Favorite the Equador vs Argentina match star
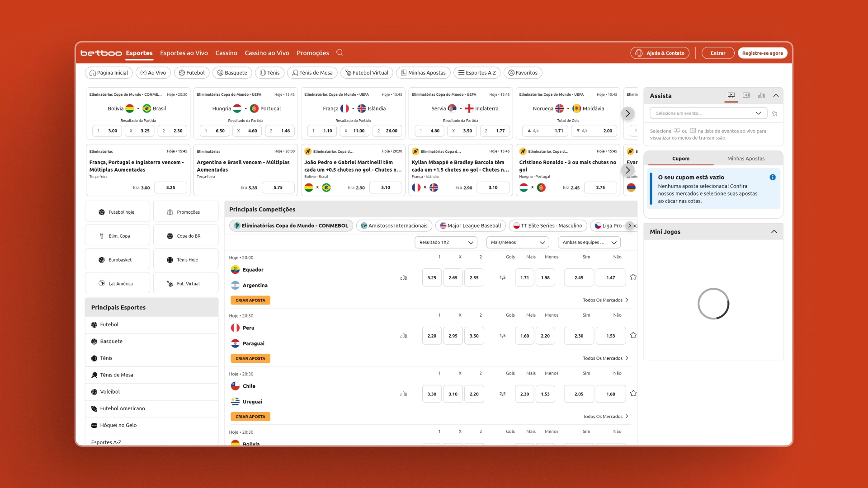Screen dimensions: 868x488 (633, 277)
